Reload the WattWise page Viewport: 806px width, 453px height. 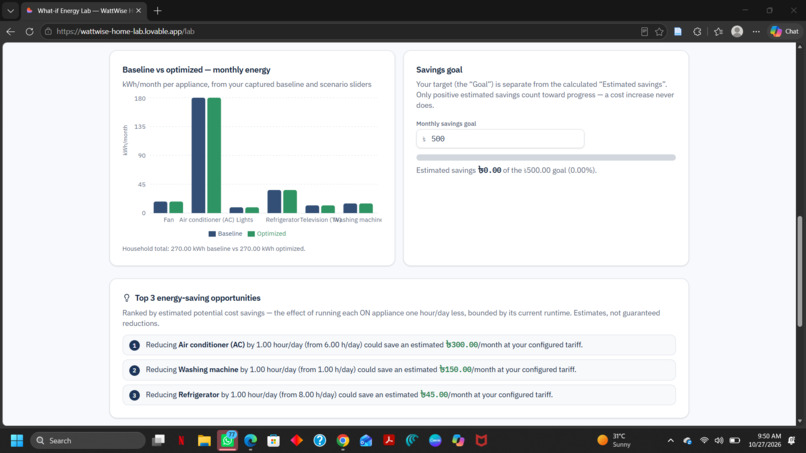[29, 31]
